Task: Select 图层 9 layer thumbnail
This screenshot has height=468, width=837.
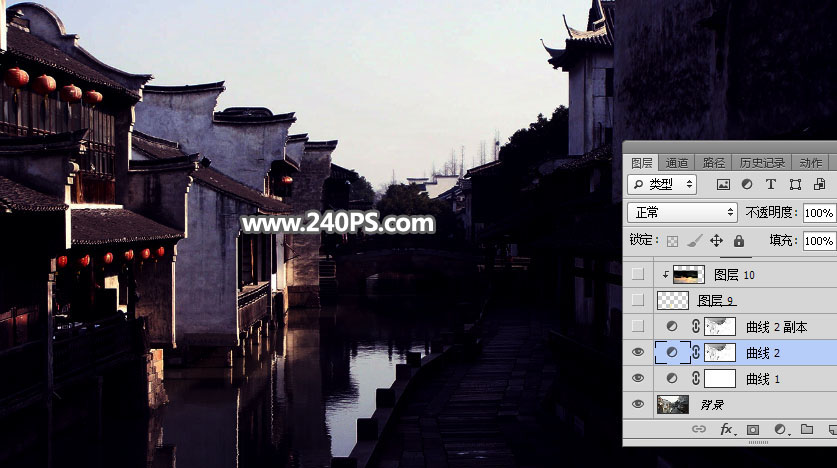Action: (x=673, y=300)
